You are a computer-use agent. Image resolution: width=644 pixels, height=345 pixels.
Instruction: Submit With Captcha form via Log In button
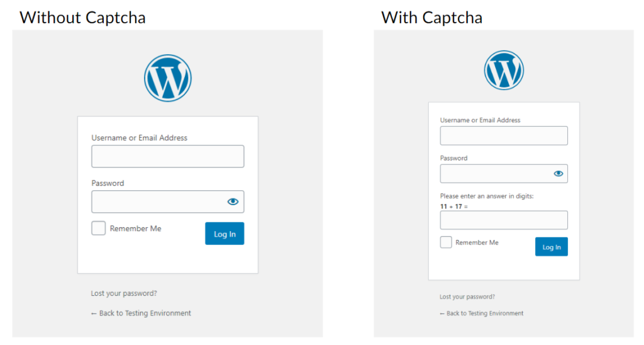click(552, 247)
